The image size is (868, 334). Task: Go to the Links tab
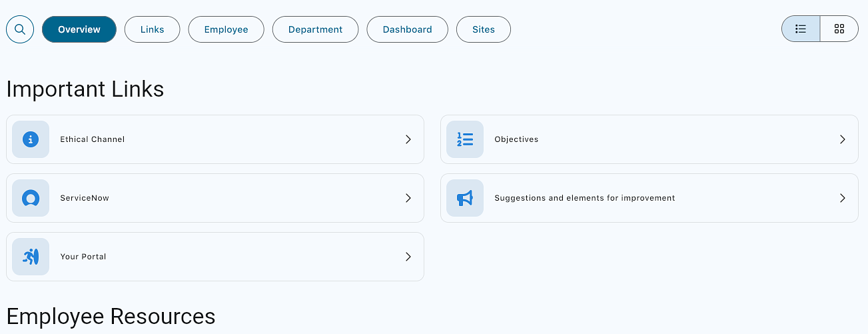pyautogui.click(x=153, y=29)
